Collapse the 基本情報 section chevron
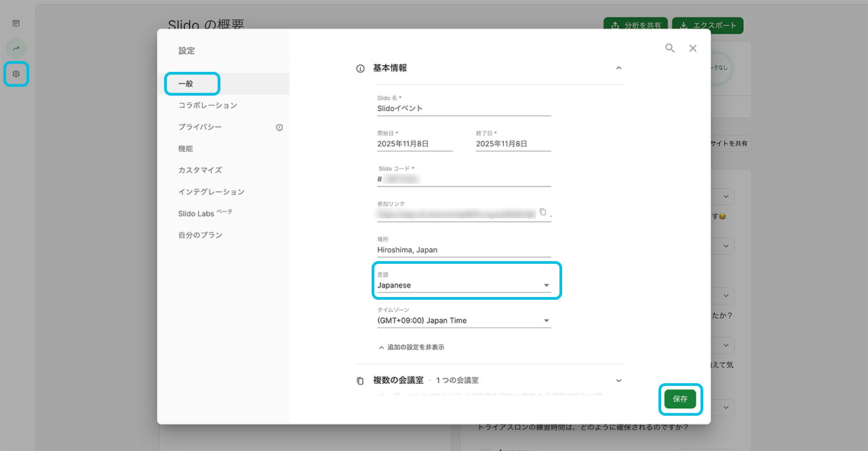The image size is (868, 451). pyautogui.click(x=618, y=68)
